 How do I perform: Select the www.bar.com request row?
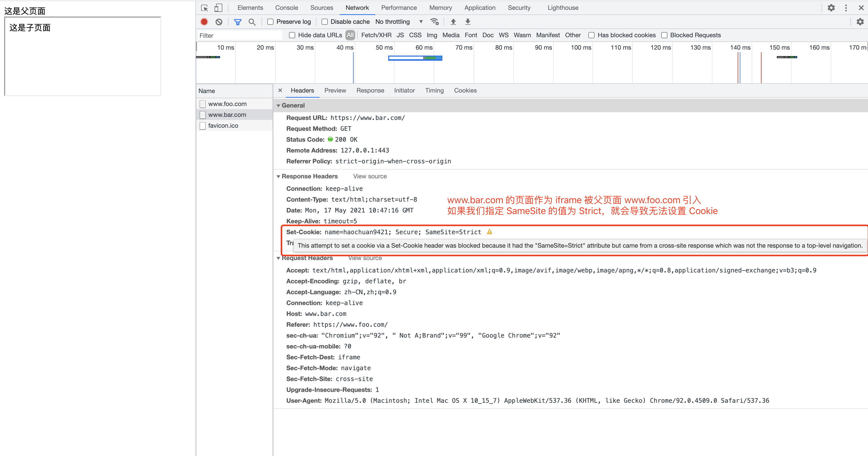pos(234,115)
